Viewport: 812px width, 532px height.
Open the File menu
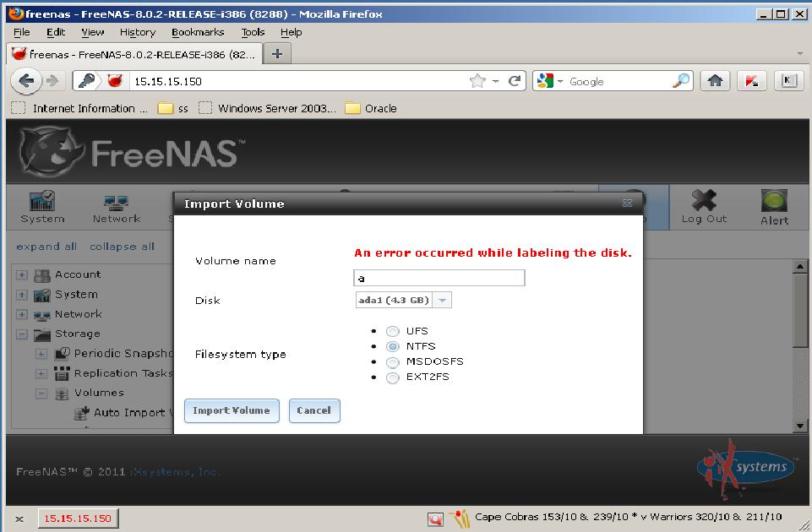(x=21, y=32)
